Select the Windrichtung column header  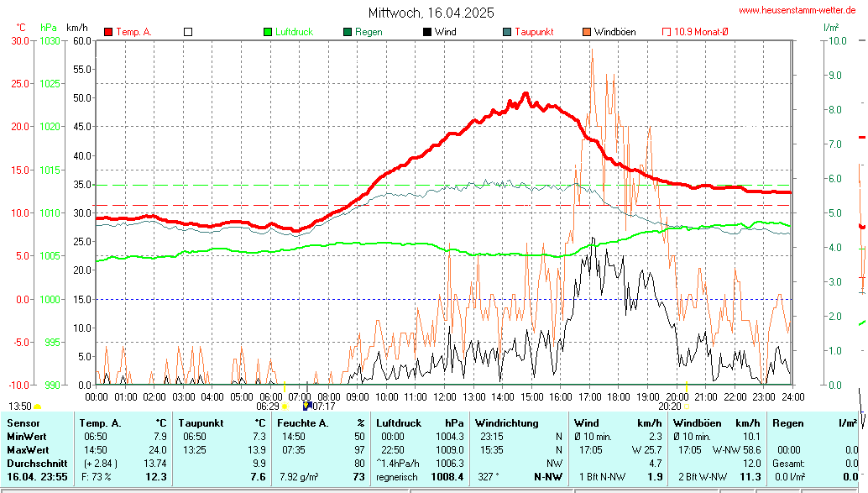(501, 423)
